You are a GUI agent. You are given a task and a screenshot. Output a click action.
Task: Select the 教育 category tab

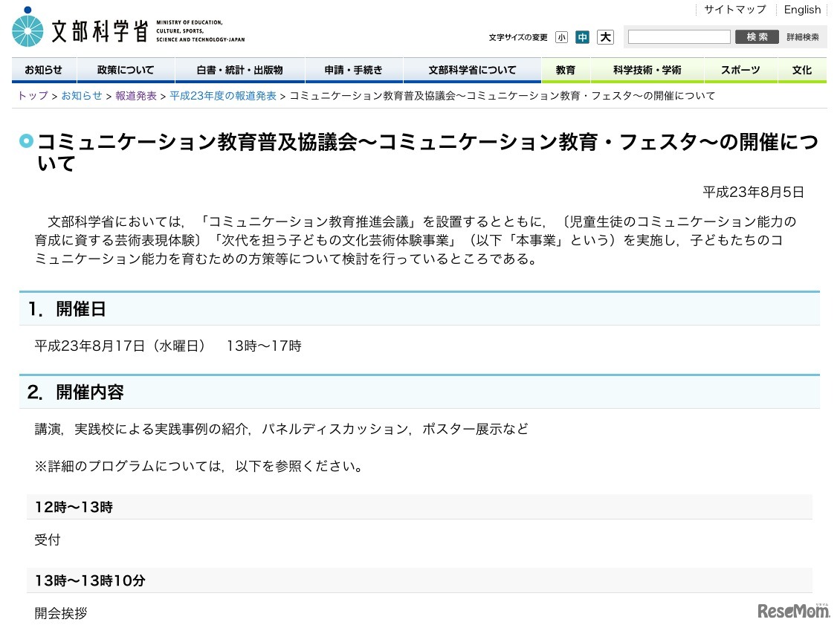point(565,69)
